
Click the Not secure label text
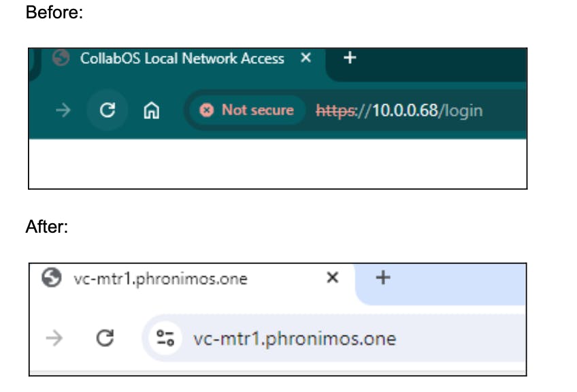(257, 110)
